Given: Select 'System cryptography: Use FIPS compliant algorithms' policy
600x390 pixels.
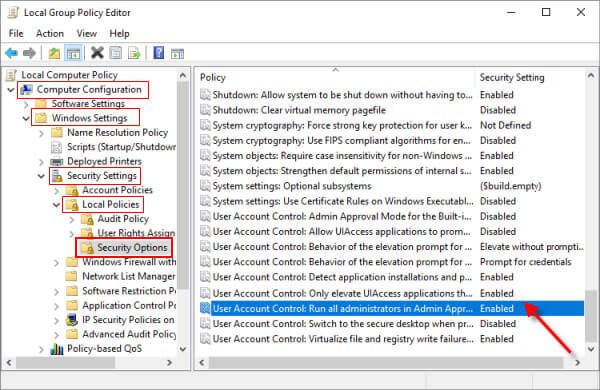Looking at the screenshot, I should pyautogui.click(x=341, y=140).
